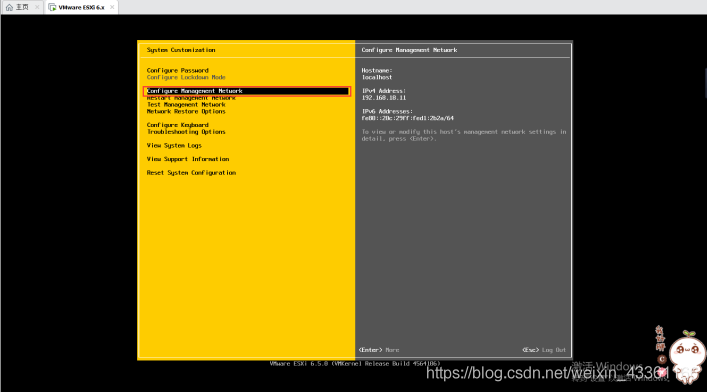Click the System Customization heading
The height and width of the screenshot is (392, 708).
tap(181, 50)
